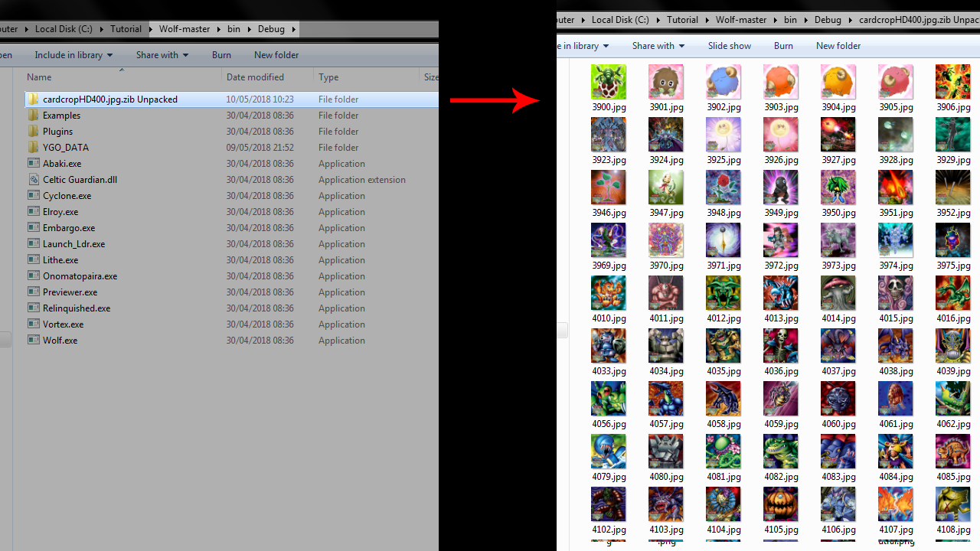Select the 3970.jpg image thumbnail
This screenshot has height=551, width=980.
(666, 240)
